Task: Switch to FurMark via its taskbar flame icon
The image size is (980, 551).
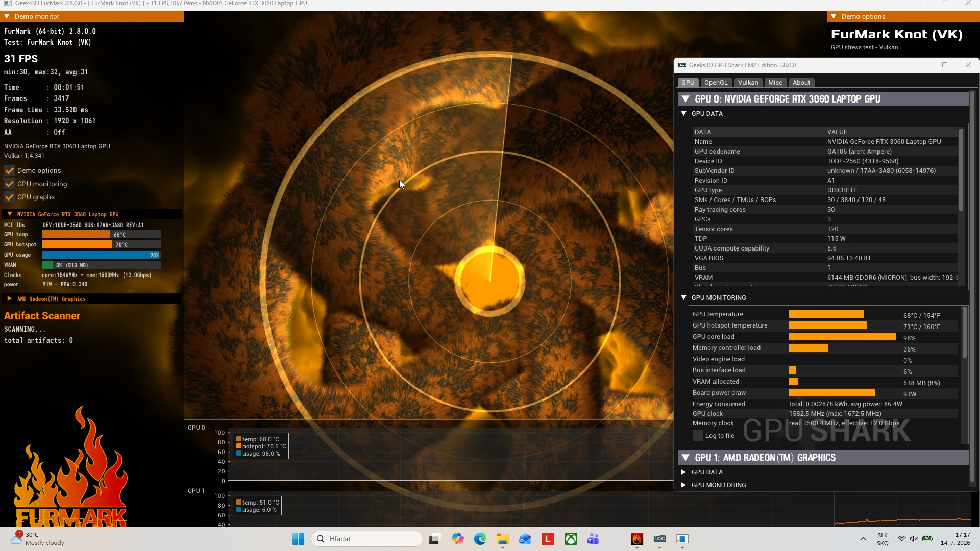Action: 636,539
